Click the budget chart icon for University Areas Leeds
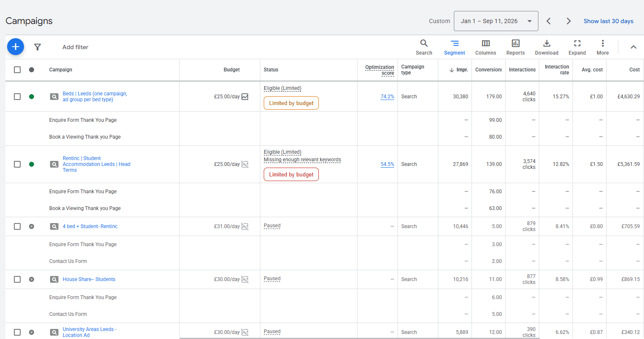Viewport: 644px width, 339px height. pos(245,332)
